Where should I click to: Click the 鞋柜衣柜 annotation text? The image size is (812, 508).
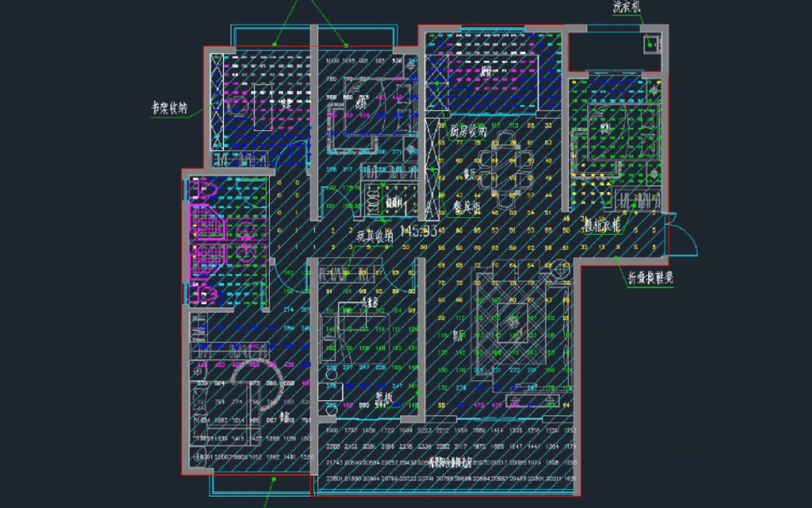pos(602,225)
